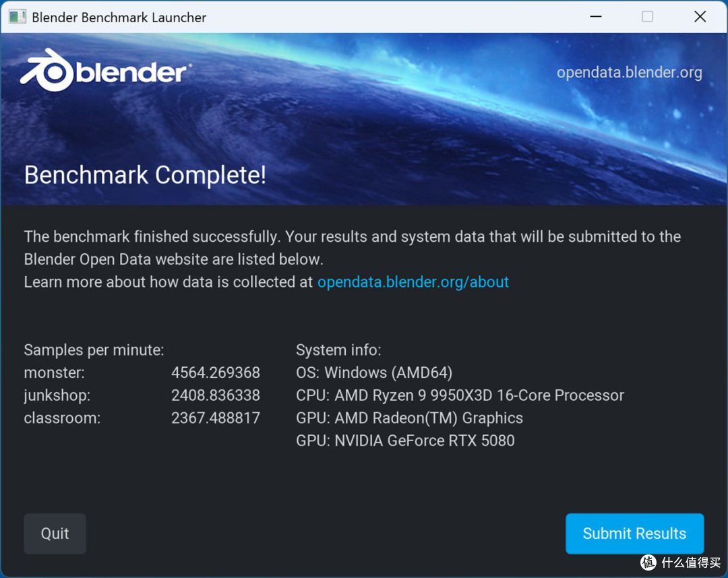Click the "Benchmark Complete!" heading
The image size is (728, 578).
(145, 175)
